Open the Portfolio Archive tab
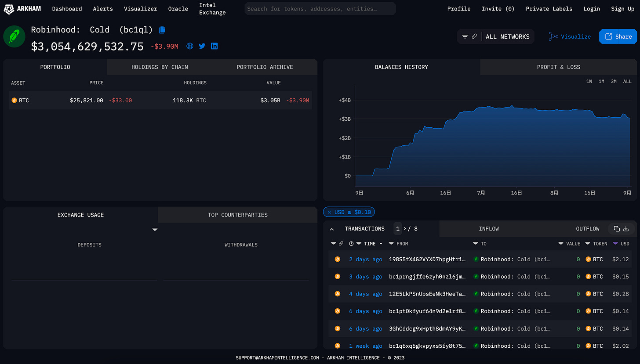Viewport: 640px width, 364px height. [265, 67]
